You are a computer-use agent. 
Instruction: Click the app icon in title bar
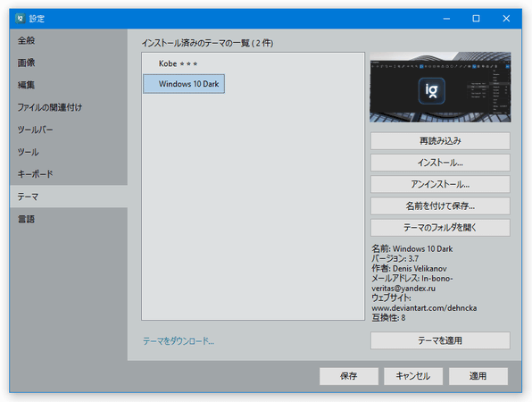pos(21,19)
